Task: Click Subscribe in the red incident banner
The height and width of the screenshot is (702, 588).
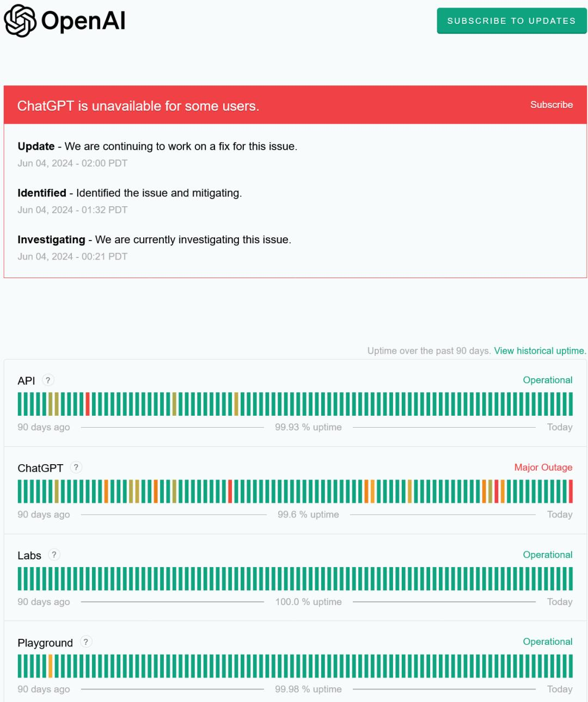Action: click(551, 104)
